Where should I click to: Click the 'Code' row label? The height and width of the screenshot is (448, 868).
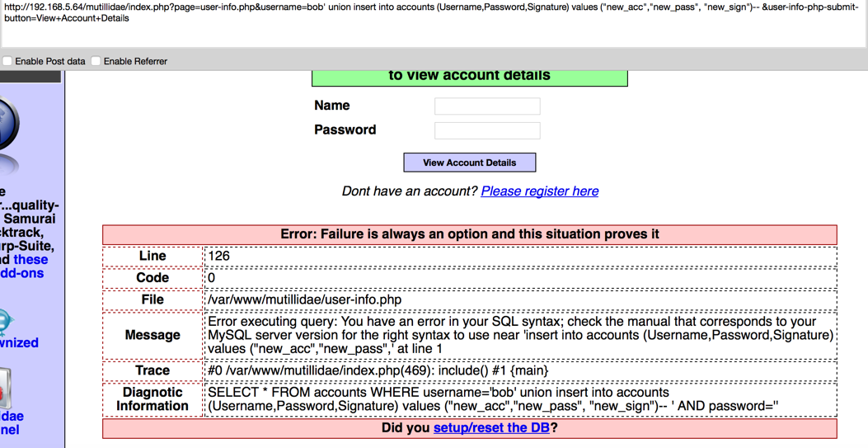click(x=152, y=277)
